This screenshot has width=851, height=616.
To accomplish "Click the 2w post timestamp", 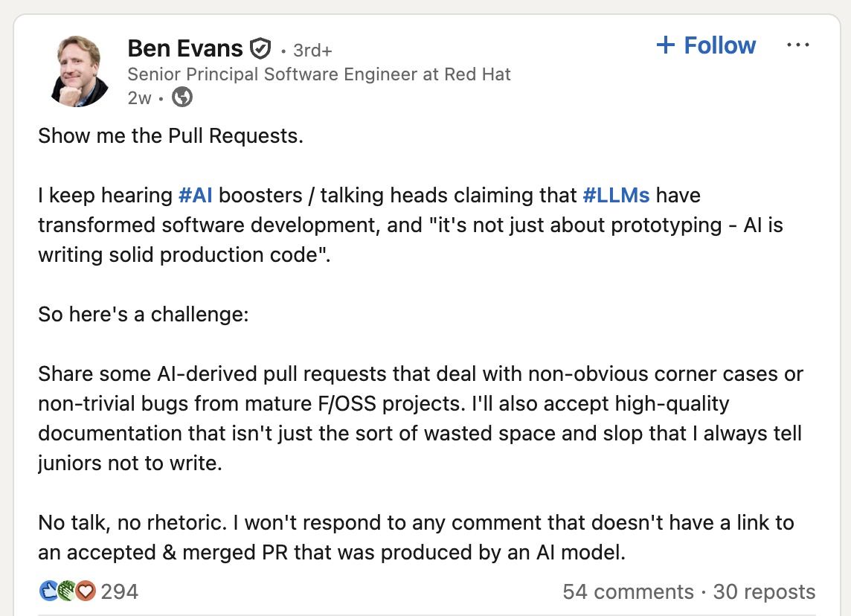I will [x=139, y=97].
